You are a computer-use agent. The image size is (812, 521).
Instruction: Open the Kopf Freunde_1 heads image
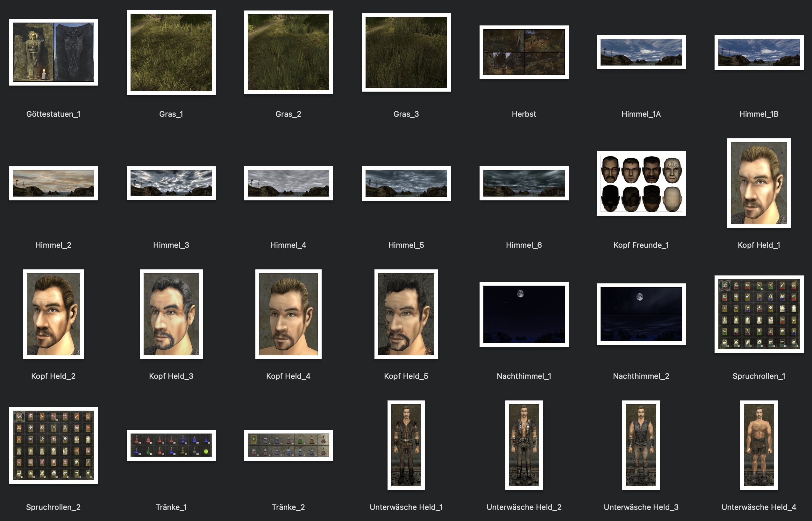pyautogui.click(x=641, y=183)
